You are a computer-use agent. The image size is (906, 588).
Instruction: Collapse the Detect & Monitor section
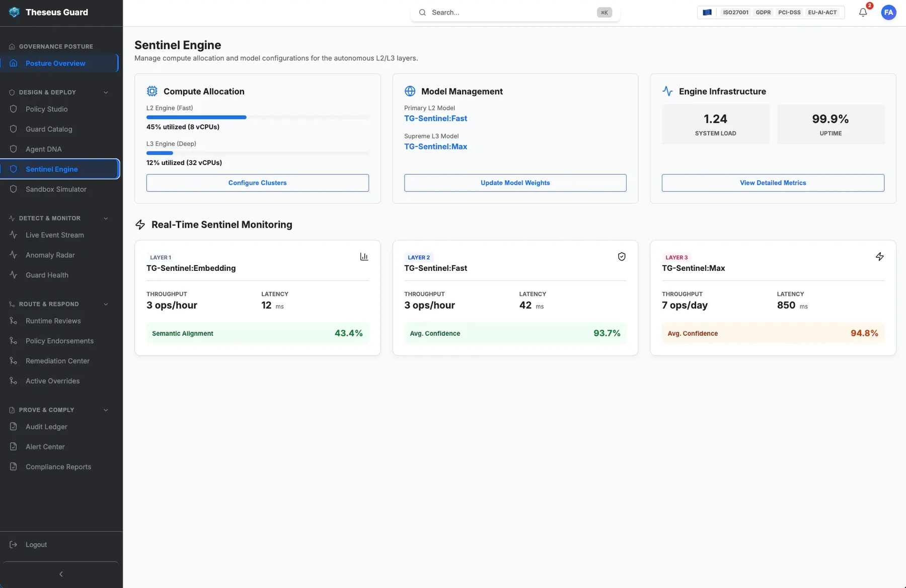pos(106,218)
